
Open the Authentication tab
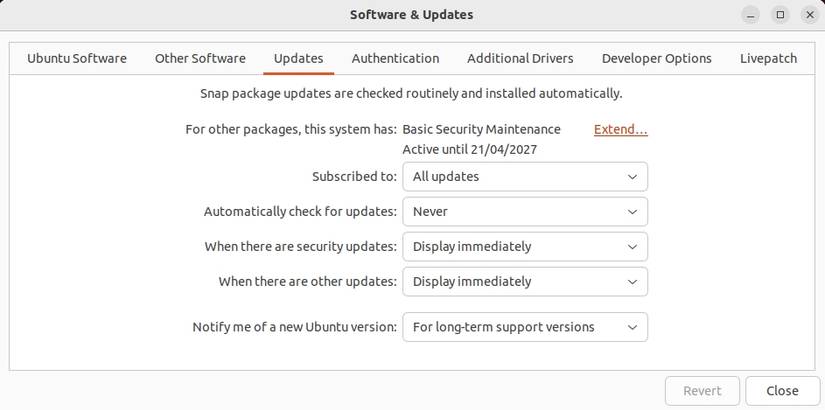[x=395, y=58]
